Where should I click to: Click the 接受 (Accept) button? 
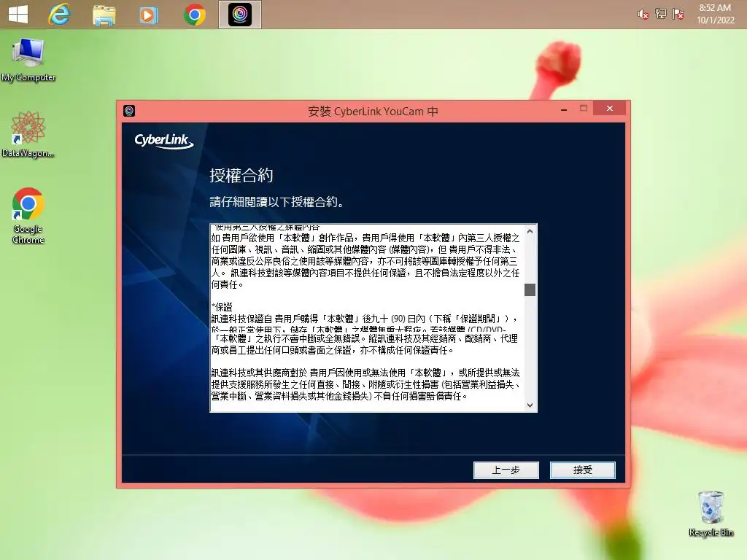582,470
